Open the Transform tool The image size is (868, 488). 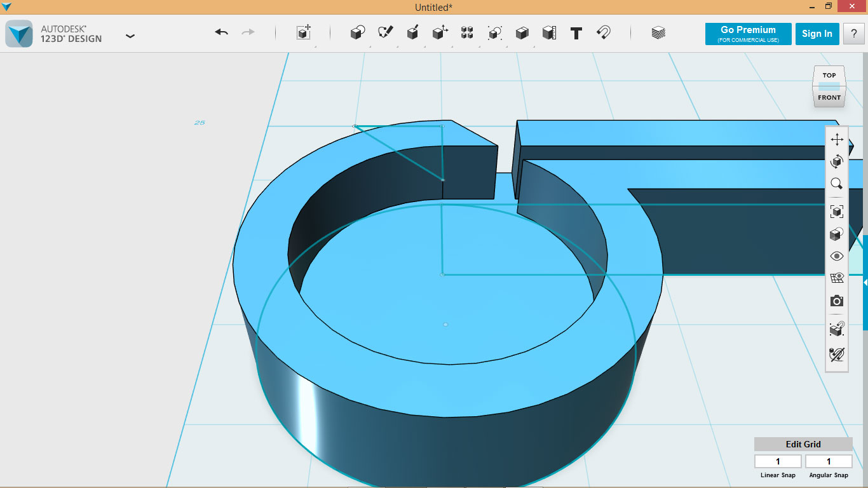coord(304,32)
